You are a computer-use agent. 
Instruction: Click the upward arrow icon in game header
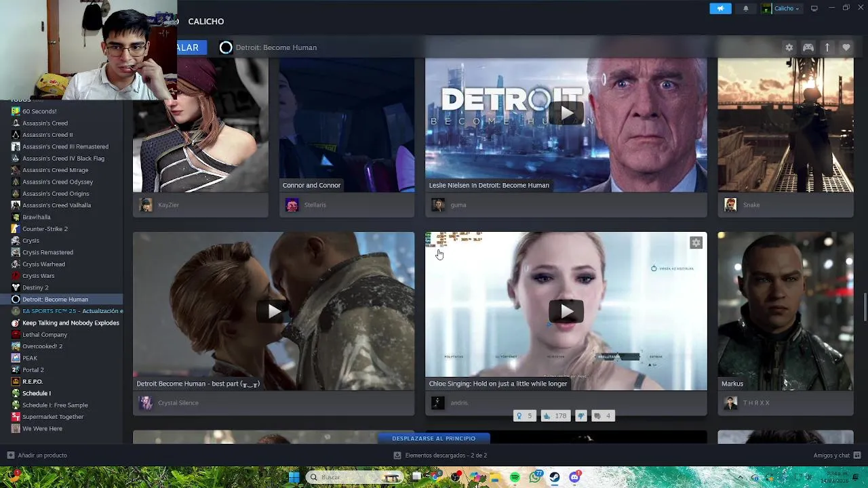(x=827, y=47)
